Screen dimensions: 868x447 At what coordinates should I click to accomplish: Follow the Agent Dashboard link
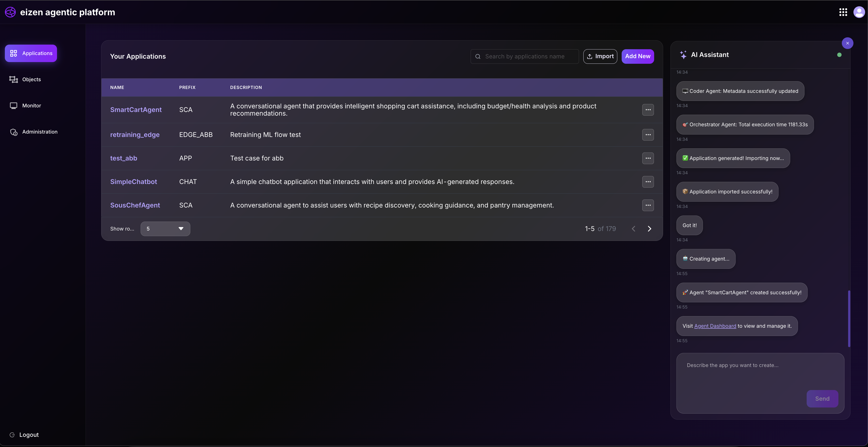715,326
